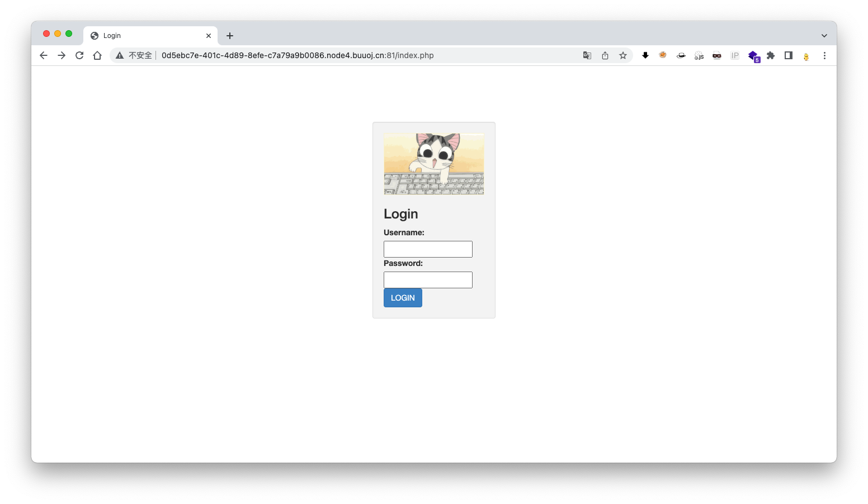868x504 pixels.
Task: Reload the current page
Action: click(79, 55)
